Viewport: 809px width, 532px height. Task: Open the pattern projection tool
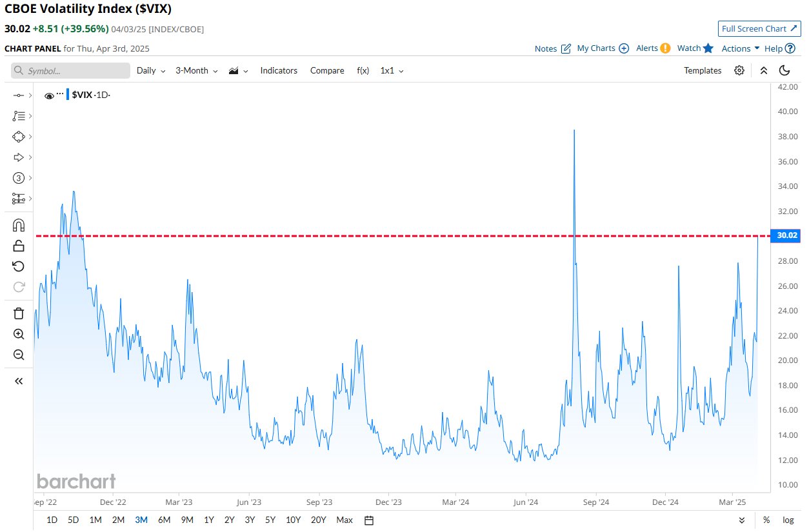point(18,199)
